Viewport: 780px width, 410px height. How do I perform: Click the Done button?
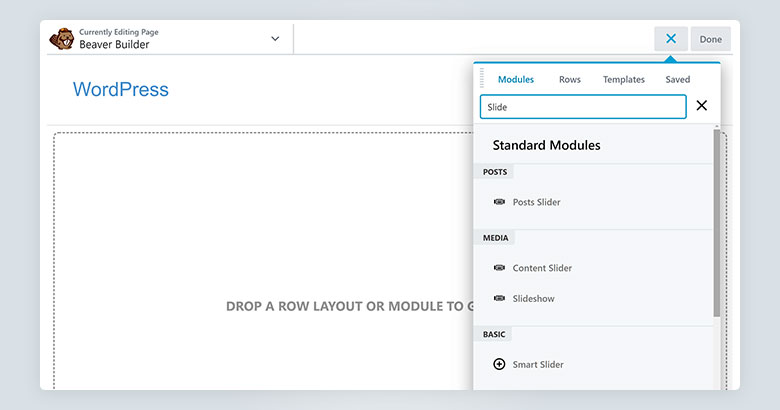point(710,39)
